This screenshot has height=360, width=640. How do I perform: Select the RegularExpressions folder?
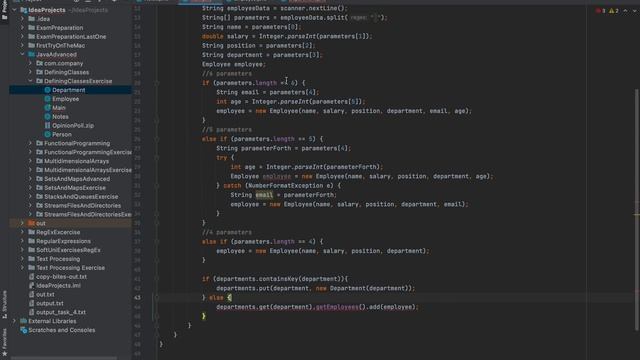pyautogui.click(x=63, y=241)
